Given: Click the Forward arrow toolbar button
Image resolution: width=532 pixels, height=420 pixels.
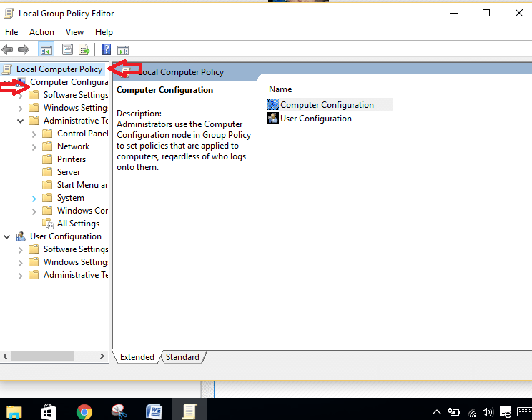Looking at the screenshot, I should point(24,50).
